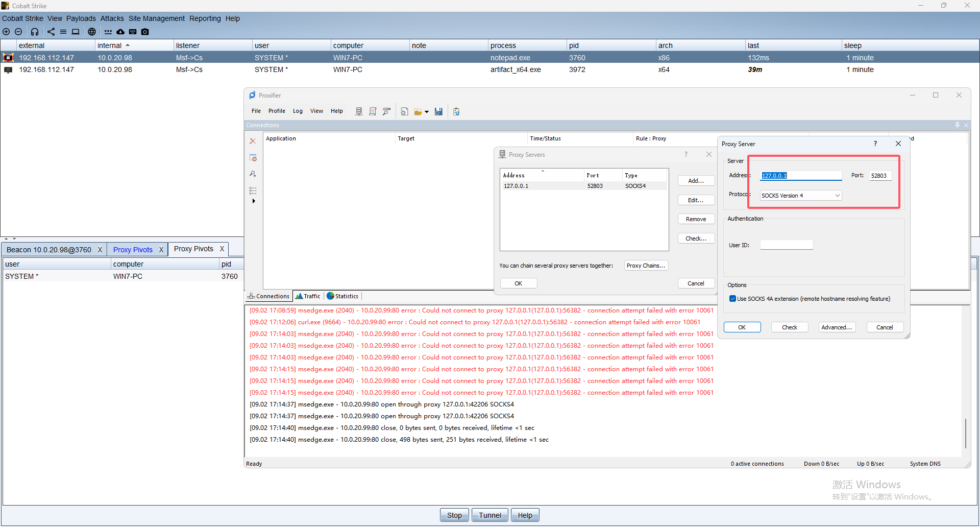Click the disconnect (minus) icon in Cobalt Strike toolbar
980x527 pixels.
[x=18, y=32]
